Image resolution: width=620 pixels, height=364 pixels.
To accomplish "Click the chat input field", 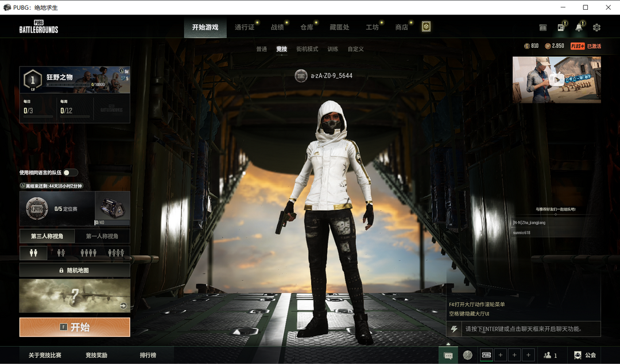I will (530, 329).
